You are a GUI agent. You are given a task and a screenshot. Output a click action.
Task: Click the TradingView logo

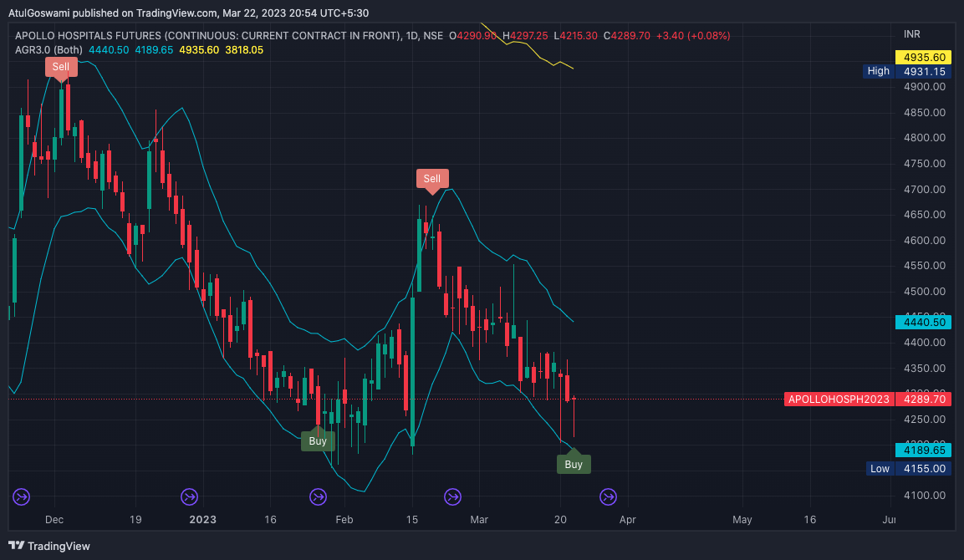[49, 546]
